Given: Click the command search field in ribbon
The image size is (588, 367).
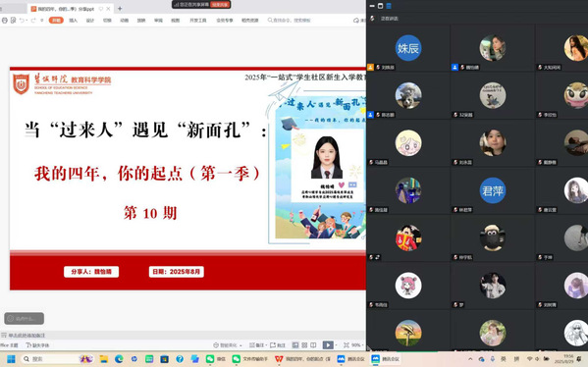Looking at the screenshot, I should [290, 21].
